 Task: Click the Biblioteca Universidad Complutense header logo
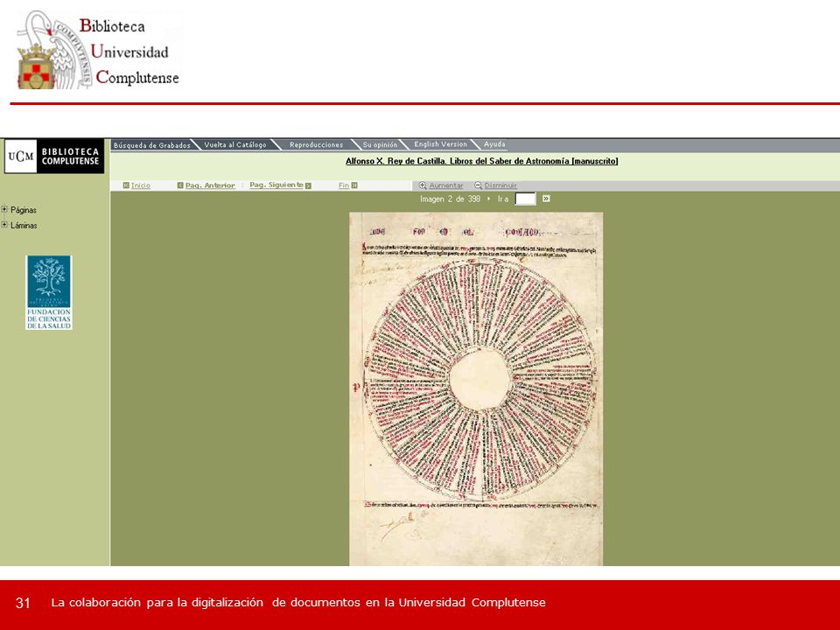[x=99, y=51]
